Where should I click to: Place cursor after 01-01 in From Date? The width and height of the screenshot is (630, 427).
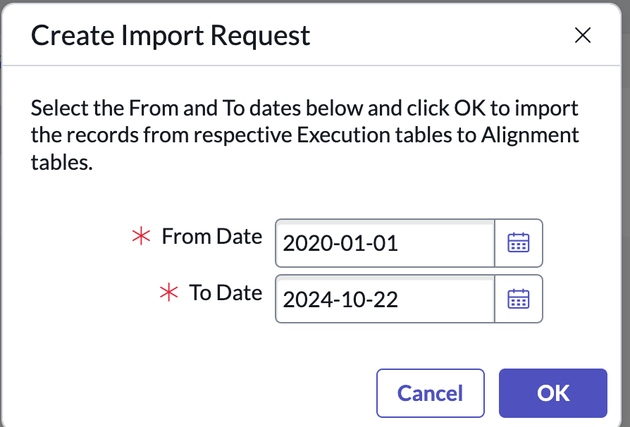point(399,243)
